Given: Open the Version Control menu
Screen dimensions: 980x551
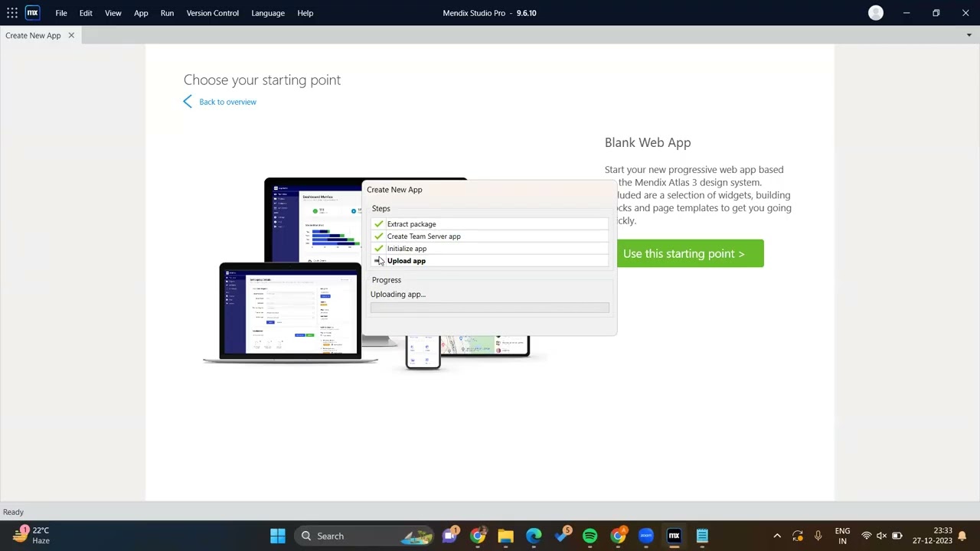Looking at the screenshot, I should click(213, 13).
